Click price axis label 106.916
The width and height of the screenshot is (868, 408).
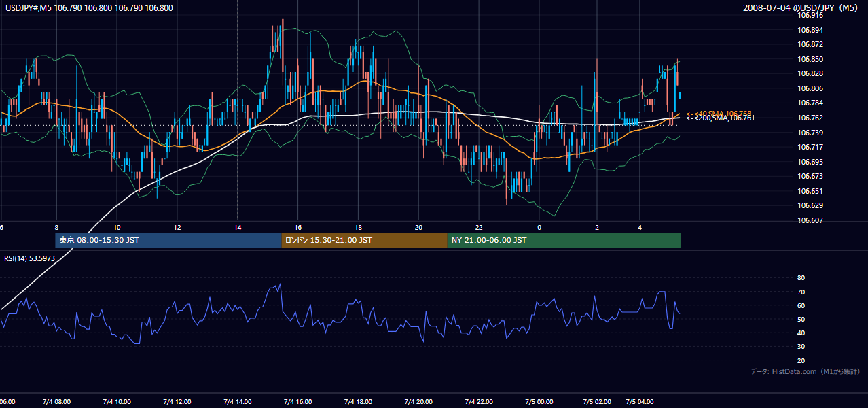pos(811,15)
